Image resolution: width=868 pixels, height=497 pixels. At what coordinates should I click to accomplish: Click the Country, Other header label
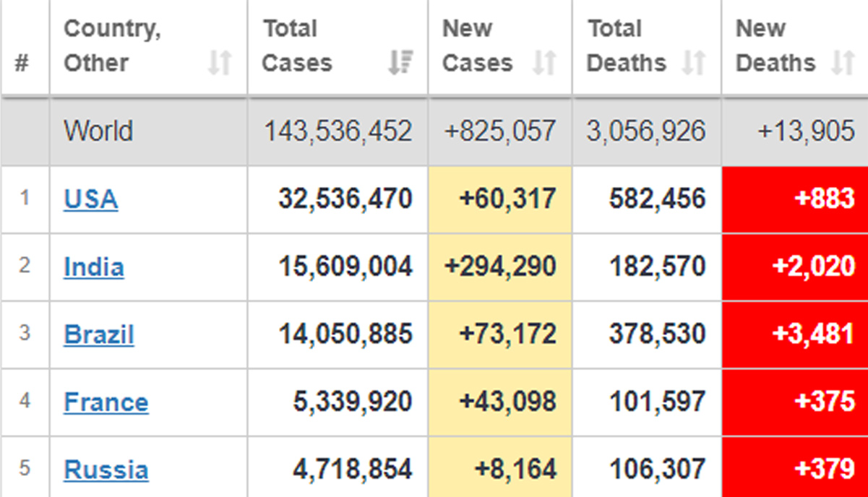tap(113, 46)
